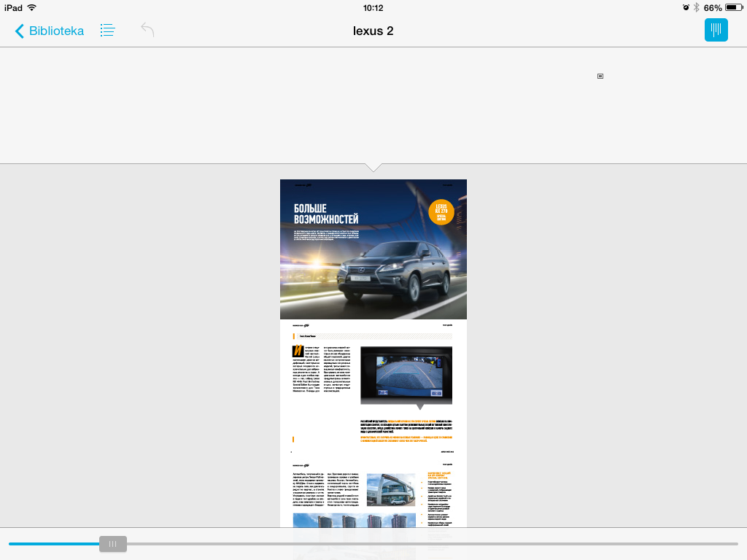Tap the undo back arrow icon
747x560 pixels.
tap(147, 30)
